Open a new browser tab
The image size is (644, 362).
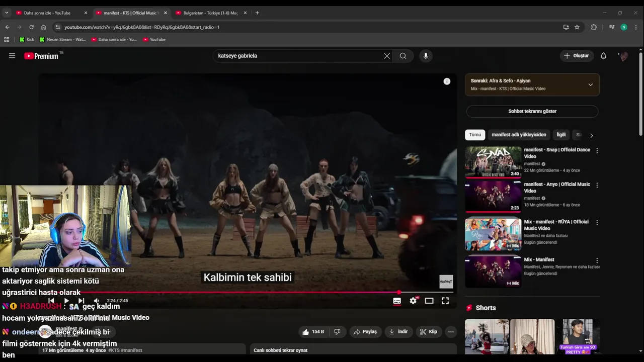click(257, 13)
